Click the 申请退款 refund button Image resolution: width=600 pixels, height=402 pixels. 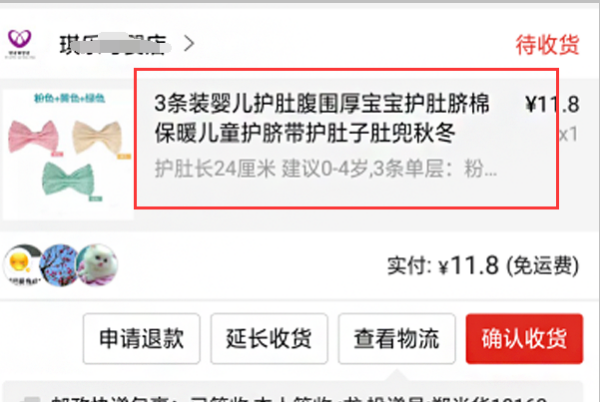click(141, 339)
